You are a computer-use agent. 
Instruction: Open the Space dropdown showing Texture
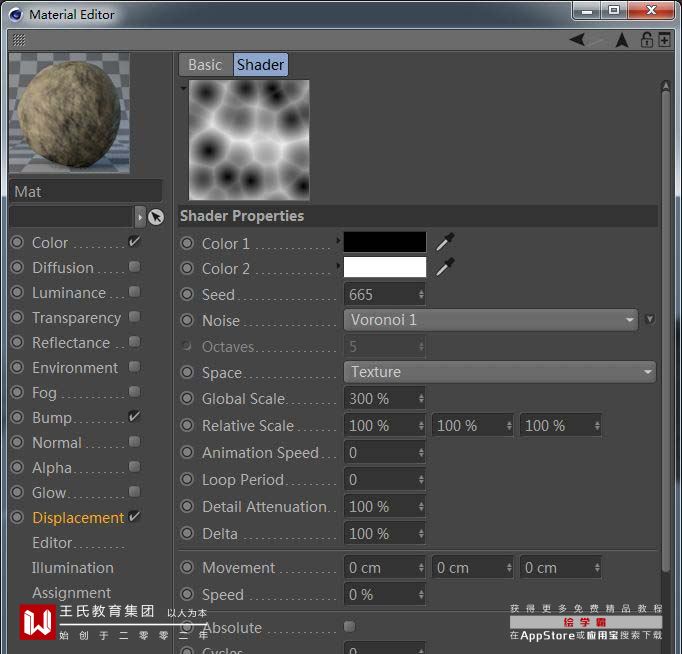point(500,372)
